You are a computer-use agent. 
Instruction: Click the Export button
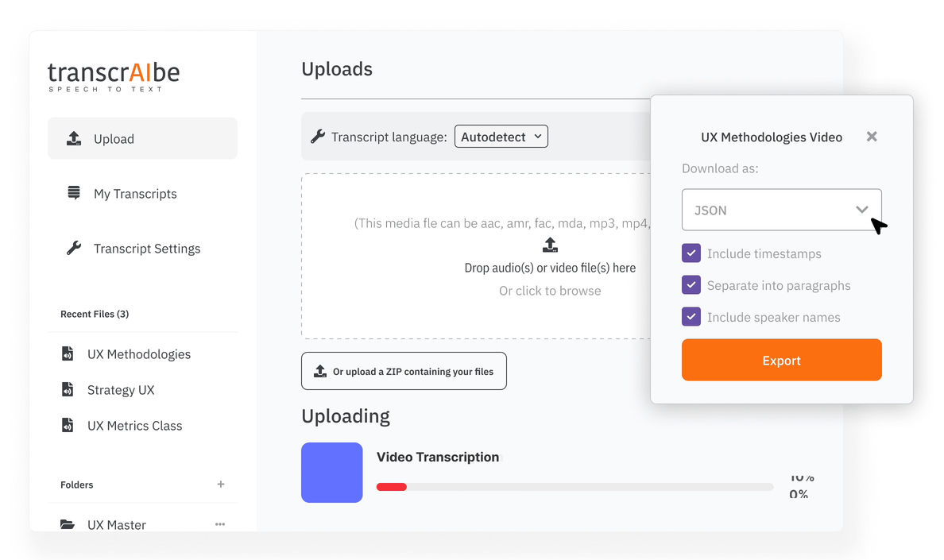pyautogui.click(x=781, y=359)
